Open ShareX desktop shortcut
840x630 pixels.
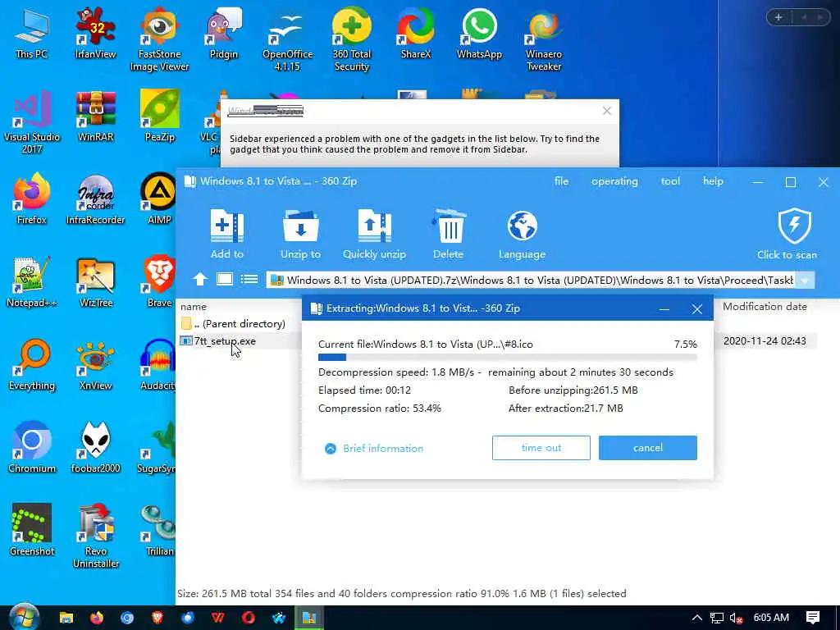pyautogui.click(x=416, y=34)
